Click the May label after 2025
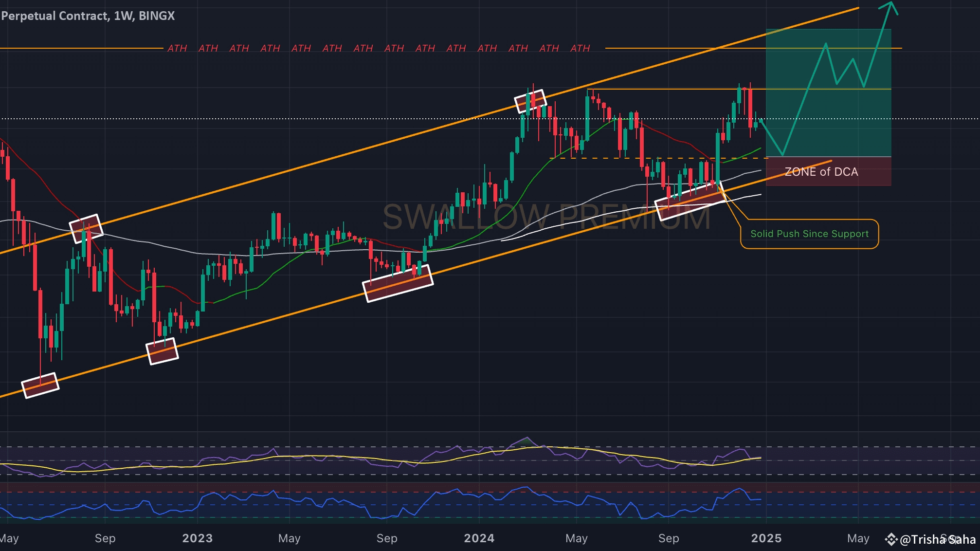Screen dimensions: 980x551 (x=858, y=538)
